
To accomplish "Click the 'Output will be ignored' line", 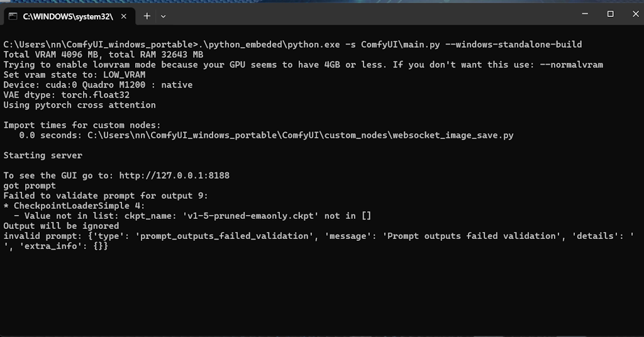I will point(61,226).
